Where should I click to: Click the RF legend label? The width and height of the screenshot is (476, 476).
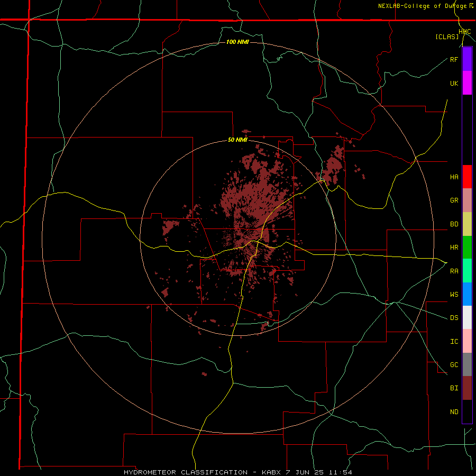[x=454, y=59]
